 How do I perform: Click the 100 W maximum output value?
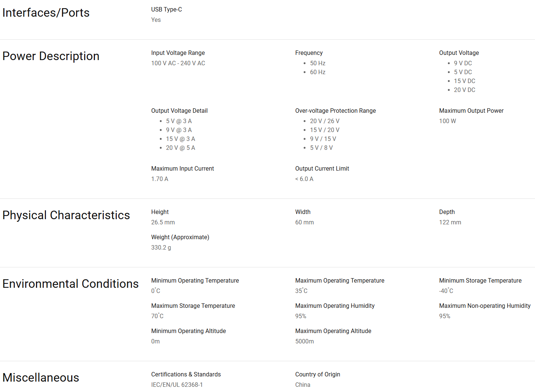tap(448, 121)
